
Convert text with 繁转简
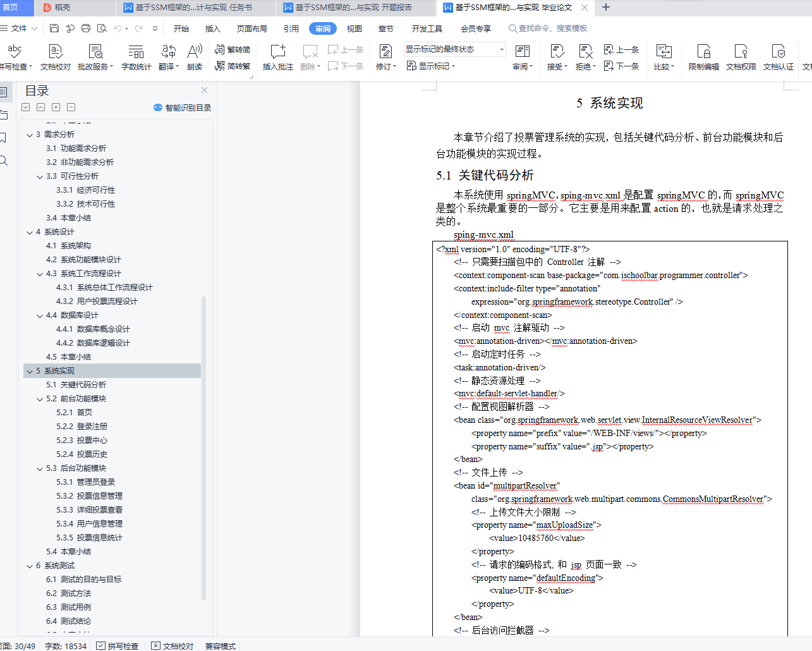click(233, 49)
